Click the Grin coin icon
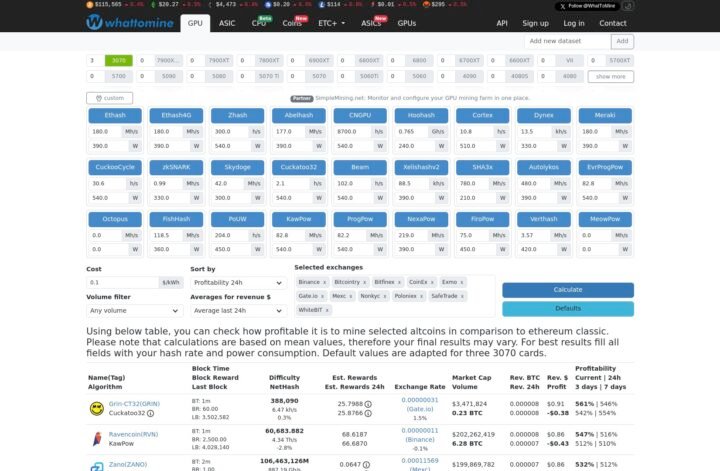 click(96, 407)
